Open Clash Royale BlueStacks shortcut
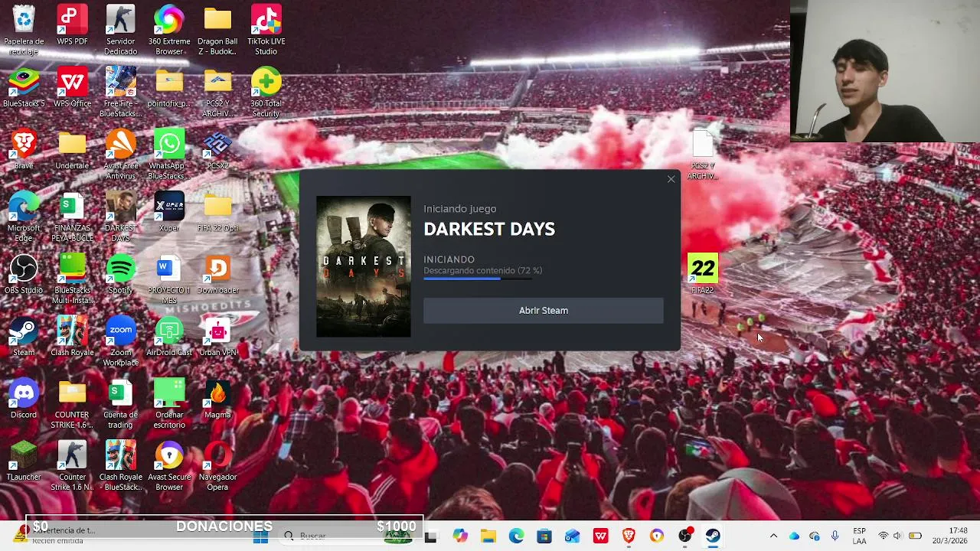 click(x=120, y=465)
